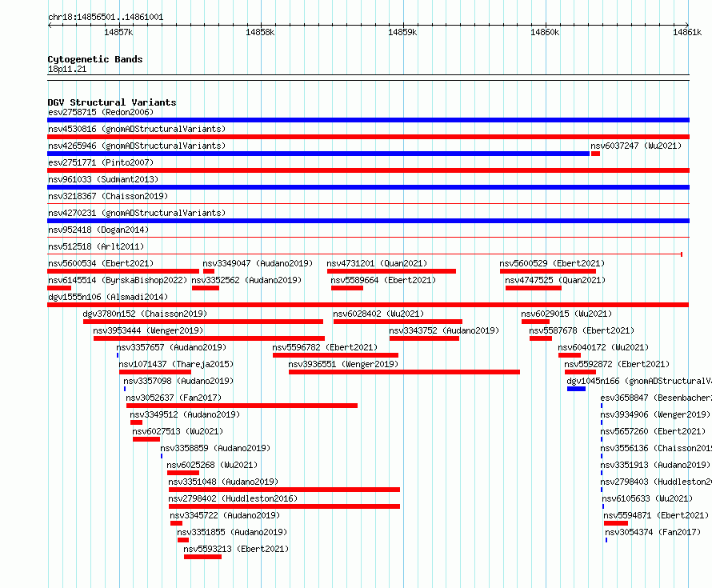Screen dimensions: 712x588
Task: Select the nsv5589664 (Ebert2021) label
Action: (x=383, y=280)
